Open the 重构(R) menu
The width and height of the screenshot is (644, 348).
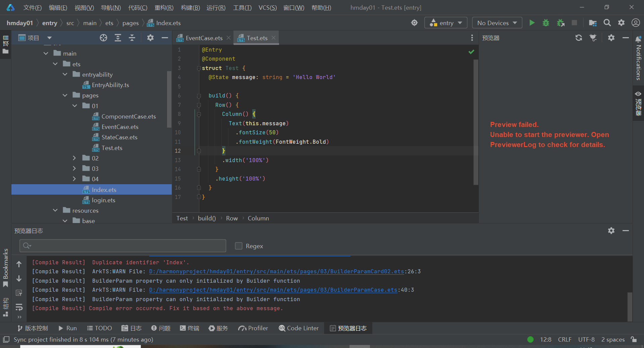[164, 8]
